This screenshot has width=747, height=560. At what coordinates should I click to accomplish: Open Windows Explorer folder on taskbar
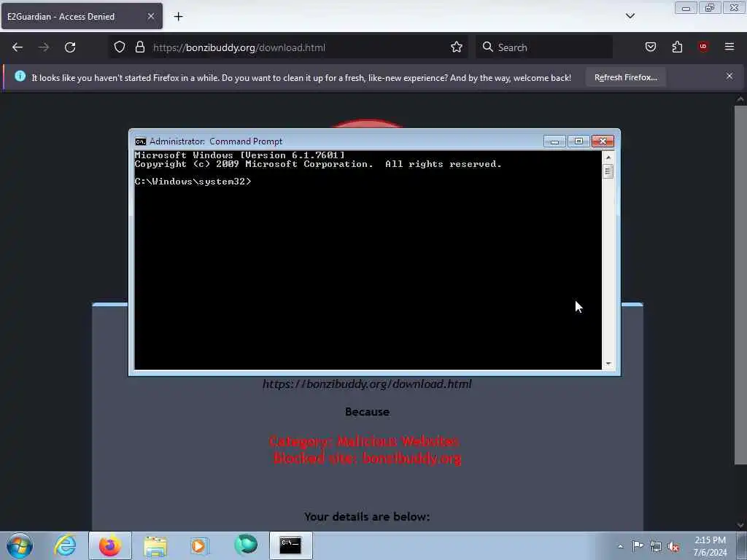pos(155,545)
